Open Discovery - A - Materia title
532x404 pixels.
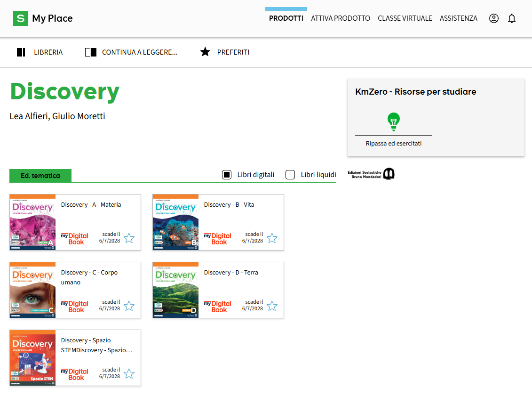coord(91,205)
